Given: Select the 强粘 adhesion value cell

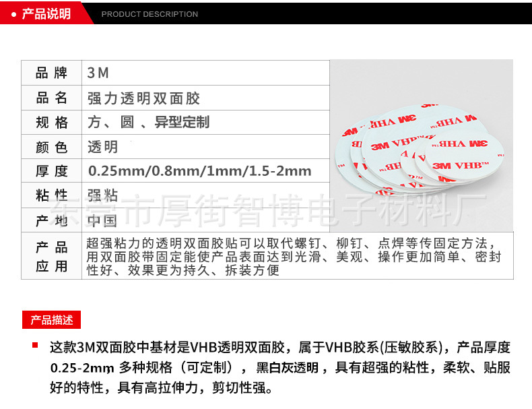Looking at the screenshot, I should (x=205, y=195).
